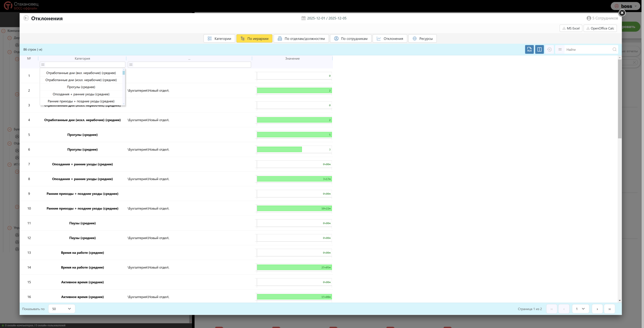Open the rows-per-page dropdown showing 50
The image size is (644, 328).
point(62,309)
